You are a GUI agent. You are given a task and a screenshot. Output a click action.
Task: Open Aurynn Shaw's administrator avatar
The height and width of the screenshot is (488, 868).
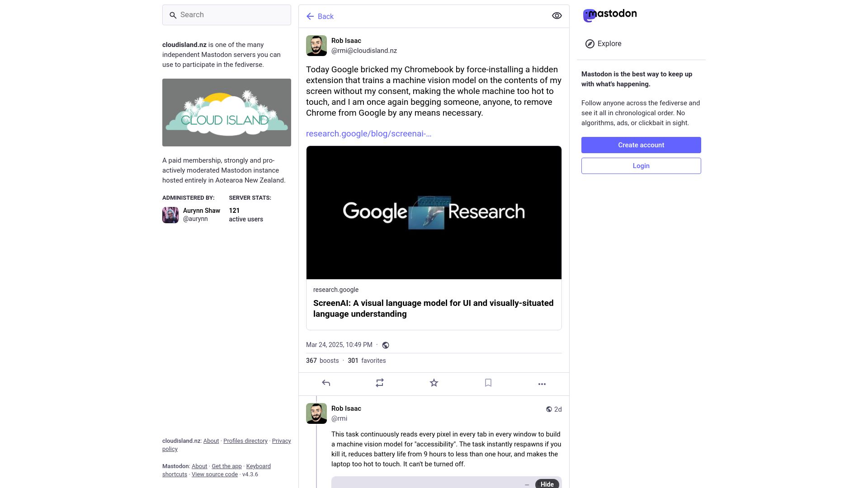(x=170, y=215)
